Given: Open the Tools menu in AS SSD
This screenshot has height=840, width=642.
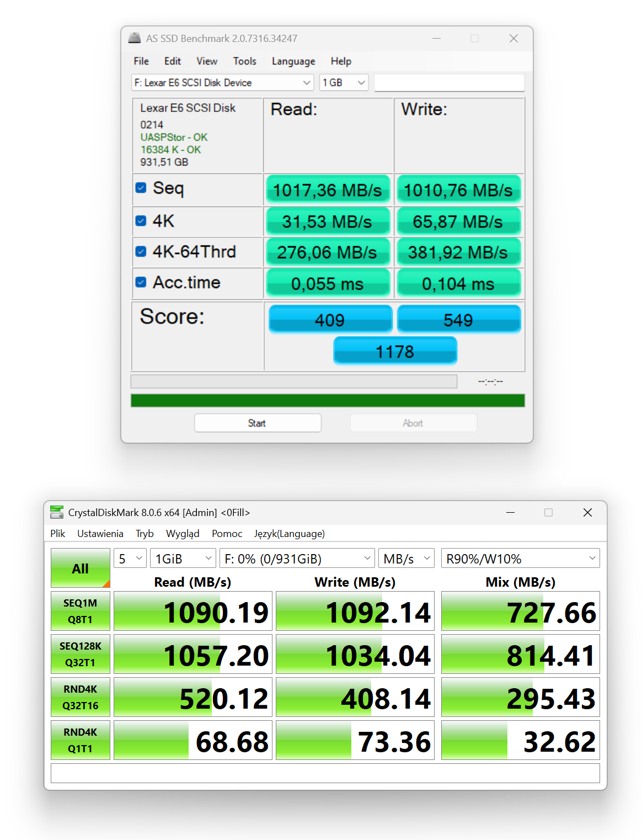Looking at the screenshot, I should (244, 61).
